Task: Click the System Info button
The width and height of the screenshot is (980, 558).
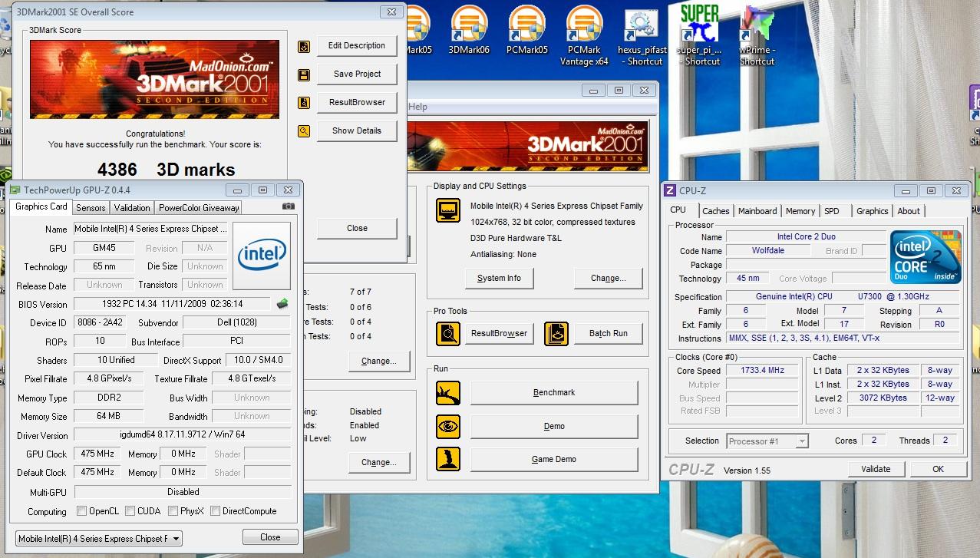Action: pyautogui.click(x=499, y=279)
